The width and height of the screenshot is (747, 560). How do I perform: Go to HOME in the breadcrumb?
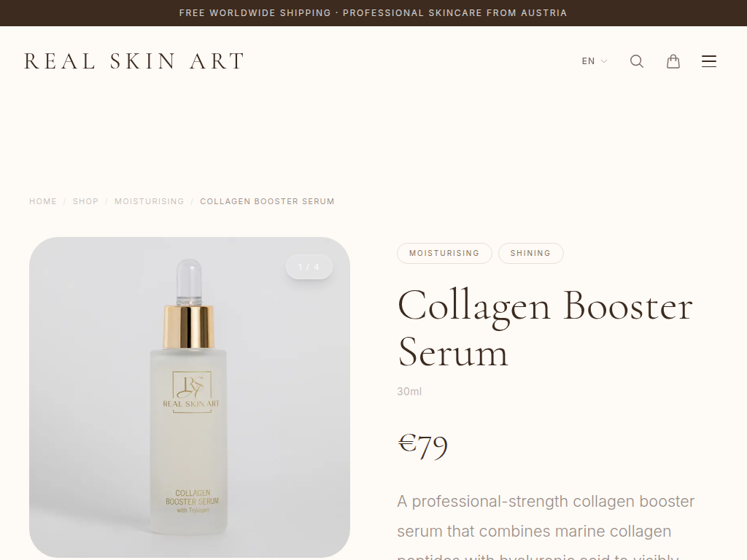[43, 201]
